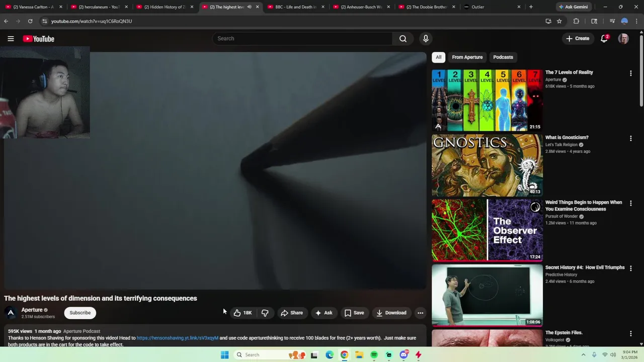Open options for The 7 Levels of Reality
Image resolution: width=644 pixels, height=362 pixels.
(x=630, y=73)
